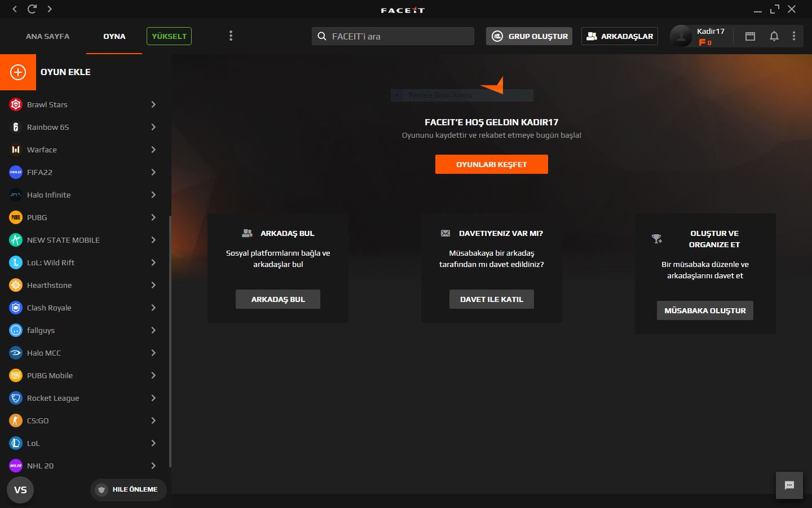Click the Kadir17 username text
This screenshot has height=508, width=812.
point(710,31)
